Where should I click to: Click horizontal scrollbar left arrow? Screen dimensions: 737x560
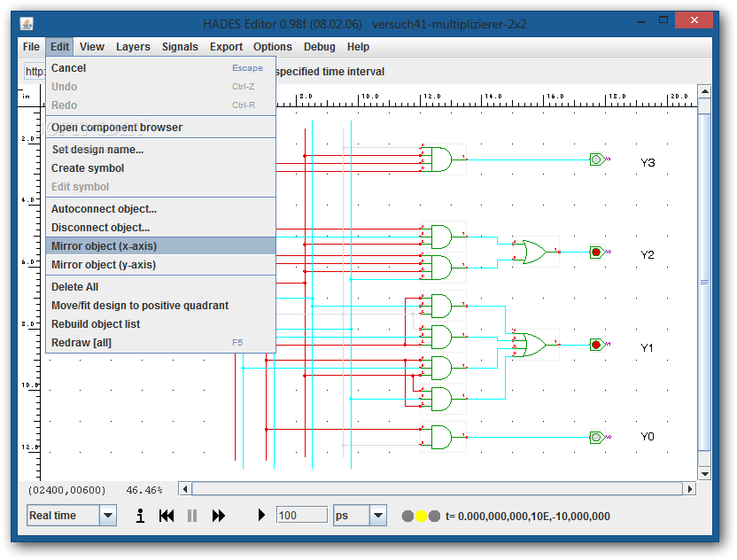(x=185, y=489)
